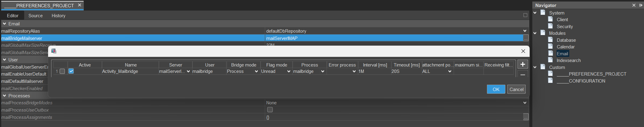The width and height of the screenshot is (644, 127).
Task: Click the Indexsearch document icon in Navigator
Action: tap(550, 60)
